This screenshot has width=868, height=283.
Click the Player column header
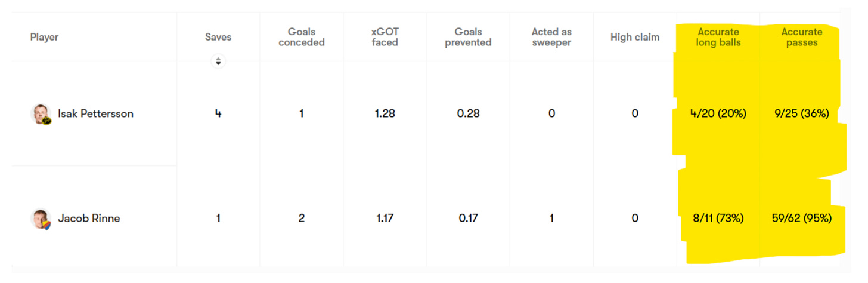click(x=44, y=37)
